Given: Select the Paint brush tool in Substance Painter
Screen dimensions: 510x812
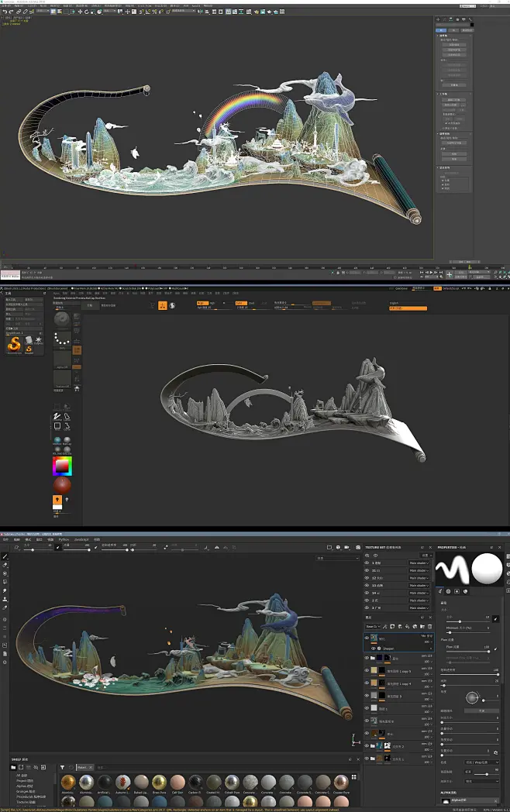Looking at the screenshot, I should coord(5,556).
